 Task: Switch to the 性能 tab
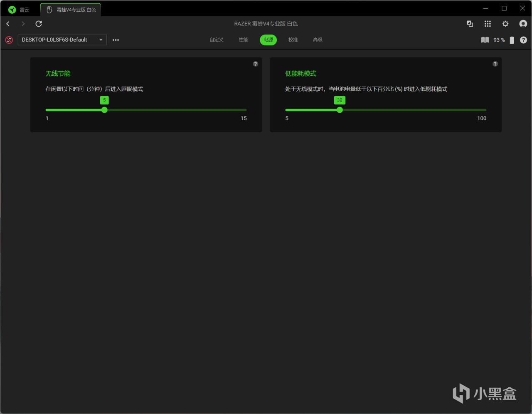click(x=244, y=40)
